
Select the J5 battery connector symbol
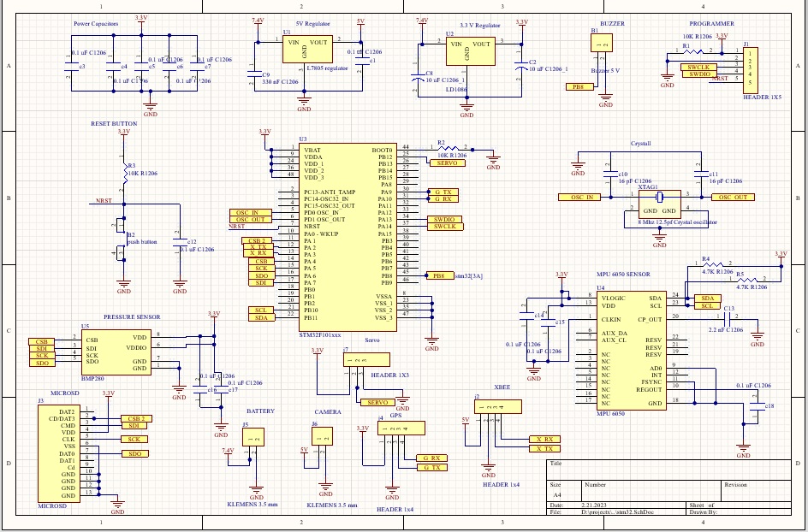click(x=253, y=437)
